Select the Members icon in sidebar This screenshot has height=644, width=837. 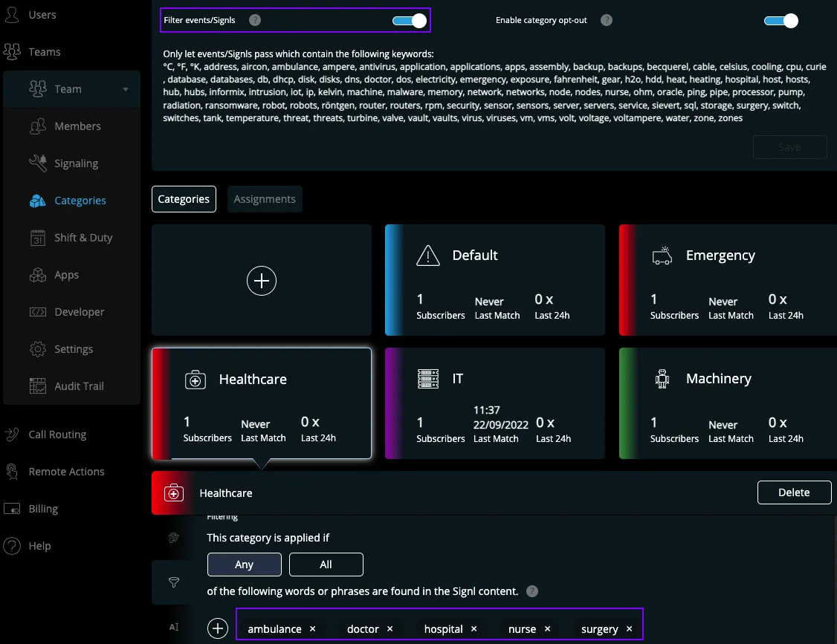tap(37, 126)
